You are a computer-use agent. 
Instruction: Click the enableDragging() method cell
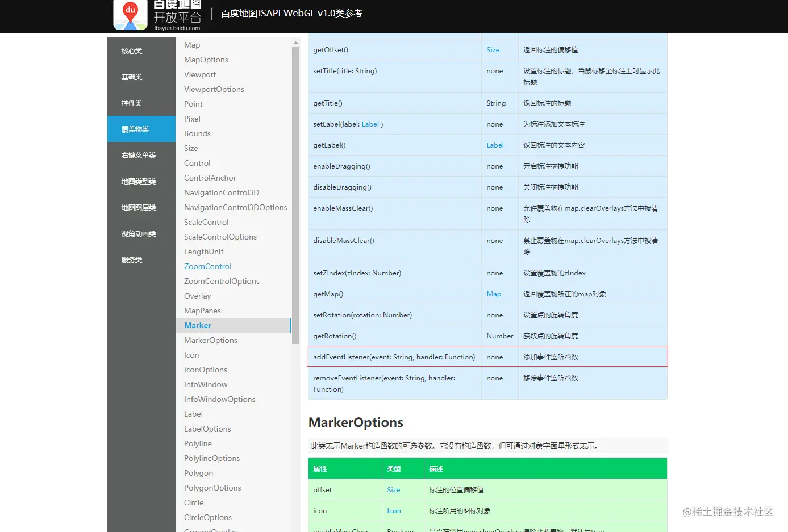(394, 166)
